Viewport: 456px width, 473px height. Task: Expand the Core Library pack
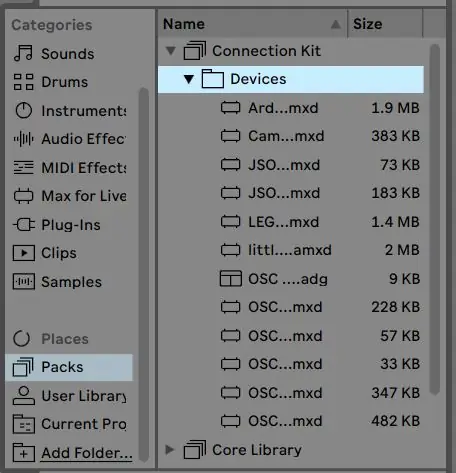[170, 450]
